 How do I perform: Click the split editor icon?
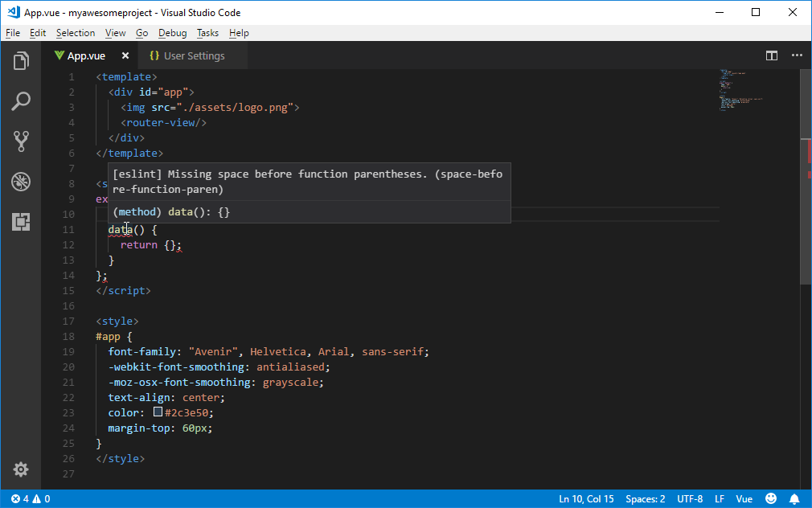click(x=772, y=55)
